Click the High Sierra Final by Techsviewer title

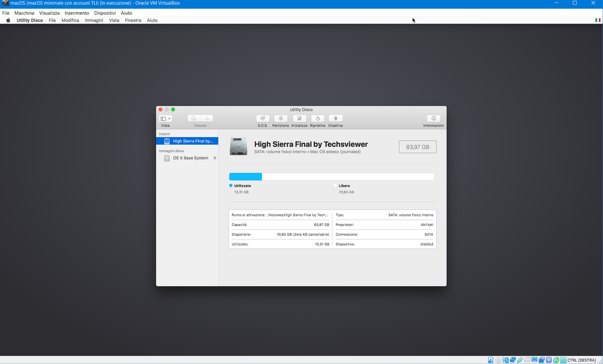click(x=311, y=144)
